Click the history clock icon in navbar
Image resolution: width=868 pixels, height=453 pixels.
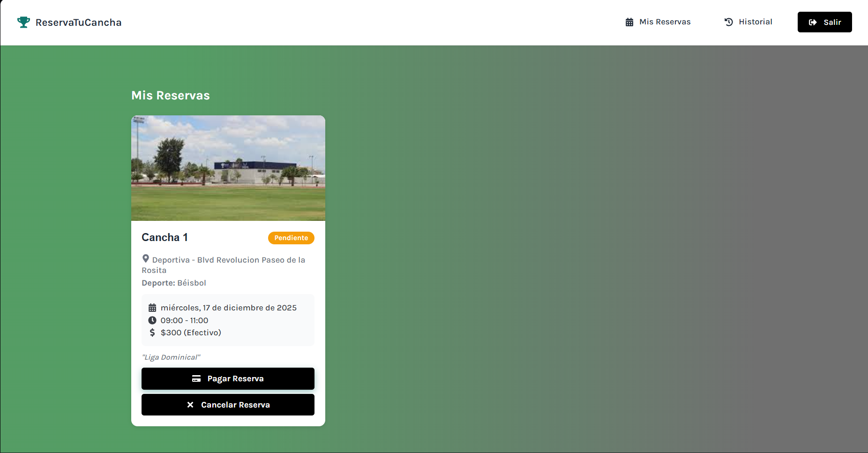coord(729,22)
